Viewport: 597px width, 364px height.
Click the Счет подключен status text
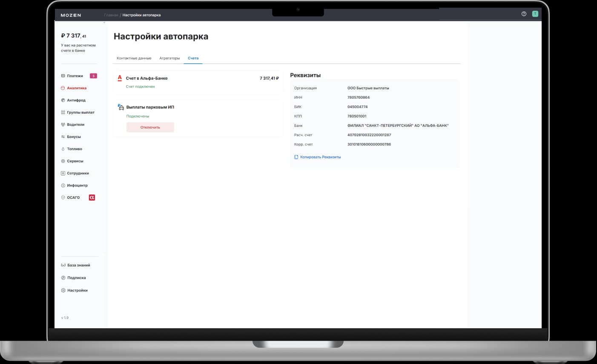141,86
